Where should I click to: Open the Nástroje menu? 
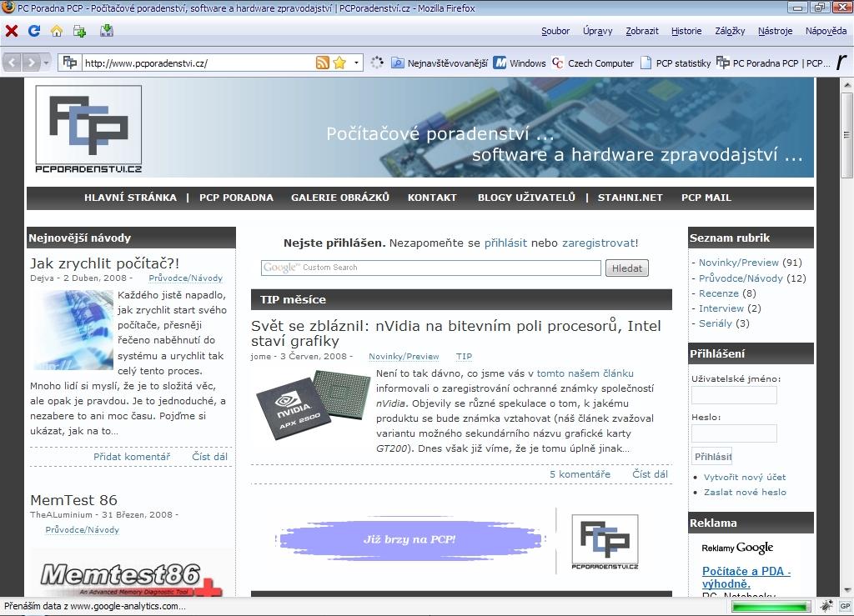pyautogui.click(x=775, y=31)
